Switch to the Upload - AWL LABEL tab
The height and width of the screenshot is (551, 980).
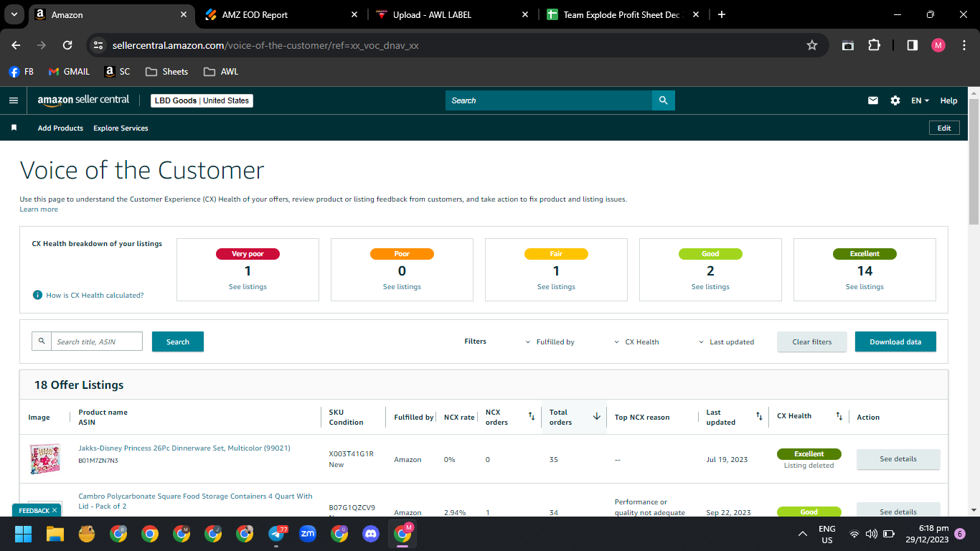coord(452,14)
